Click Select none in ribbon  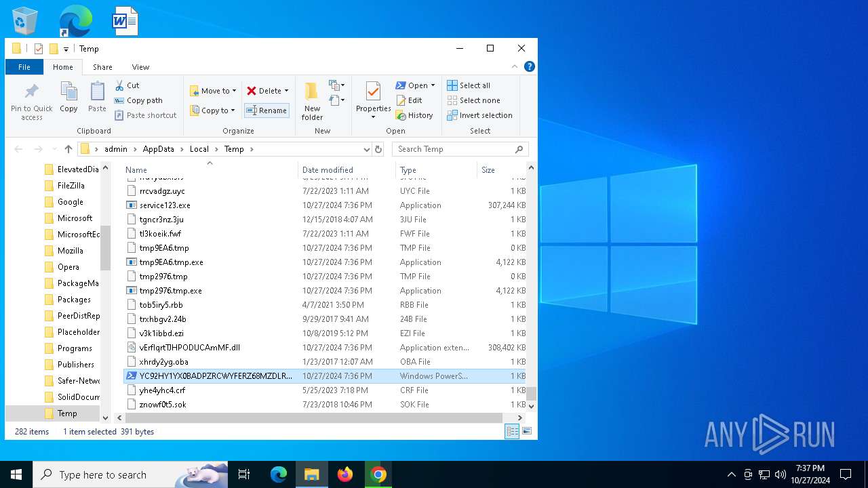473,100
